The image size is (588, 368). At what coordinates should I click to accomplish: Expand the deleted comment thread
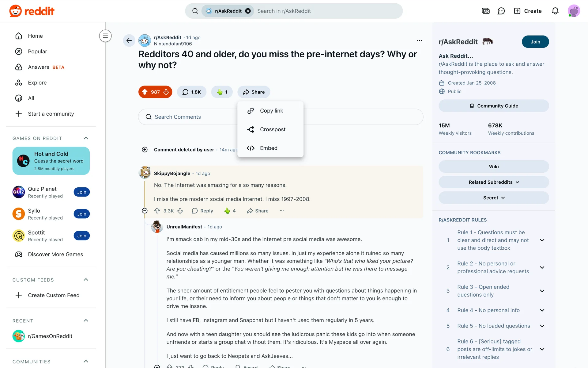point(145,150)
